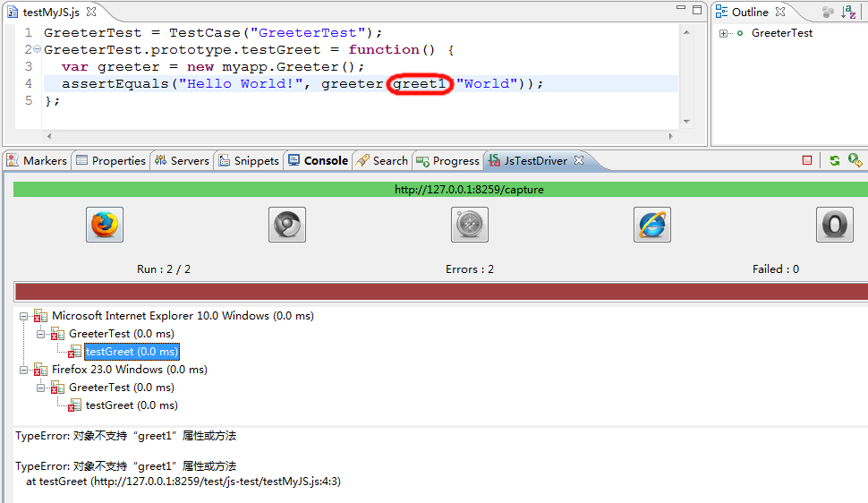
Task: Launch the Safari browser icon
Action: coord(470,225)
